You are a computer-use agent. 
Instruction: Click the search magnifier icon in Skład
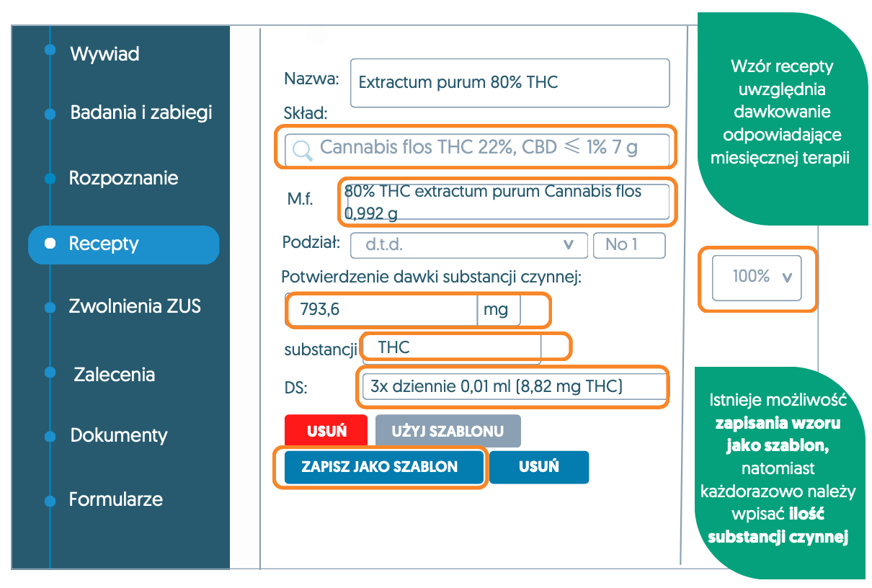click(x=303, y=149)
